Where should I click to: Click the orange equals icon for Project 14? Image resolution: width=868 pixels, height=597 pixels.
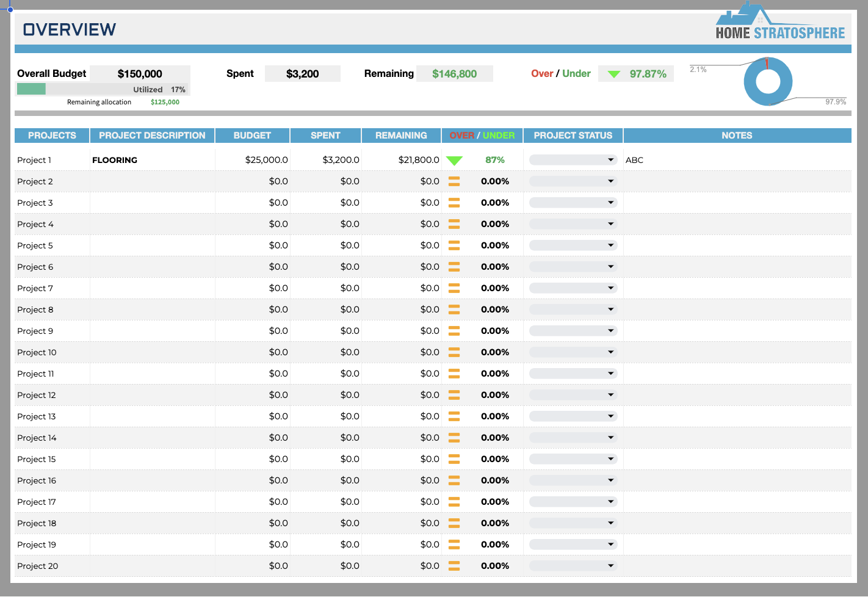point(454,438)
